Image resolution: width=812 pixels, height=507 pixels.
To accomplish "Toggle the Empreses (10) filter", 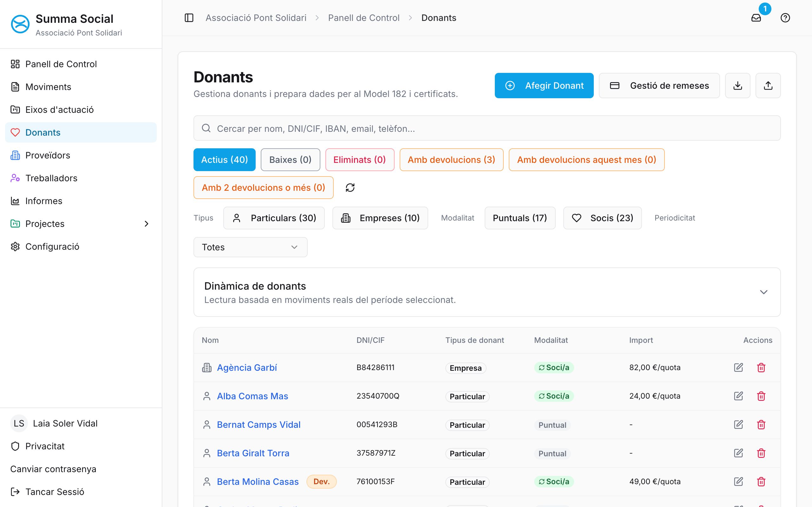I will (380, 218).
